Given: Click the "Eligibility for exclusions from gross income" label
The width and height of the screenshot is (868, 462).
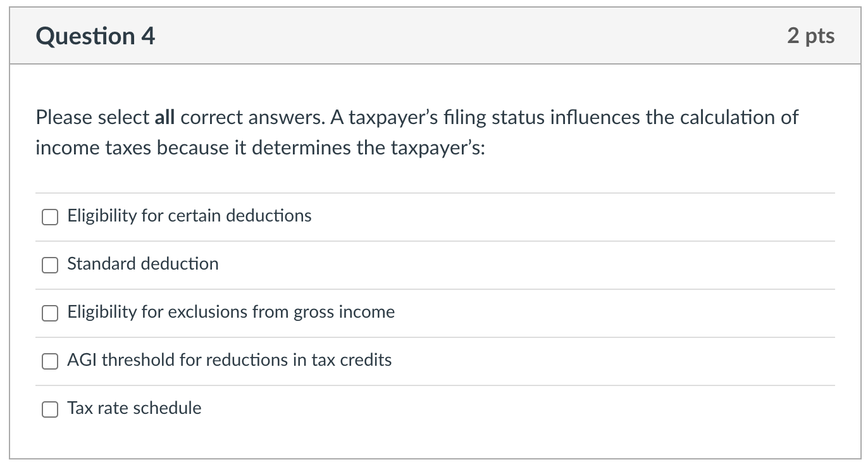Looking at the screenshot, I should click(x=231, y=312).
